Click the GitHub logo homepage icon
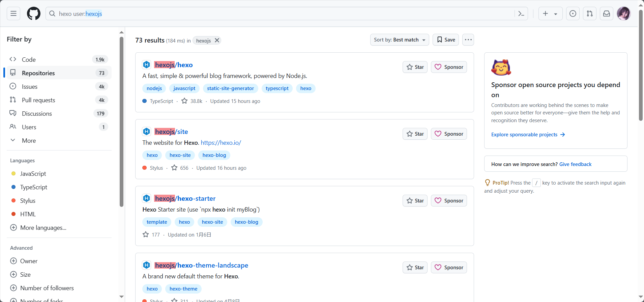644x302 pixels. pos(34,13)
